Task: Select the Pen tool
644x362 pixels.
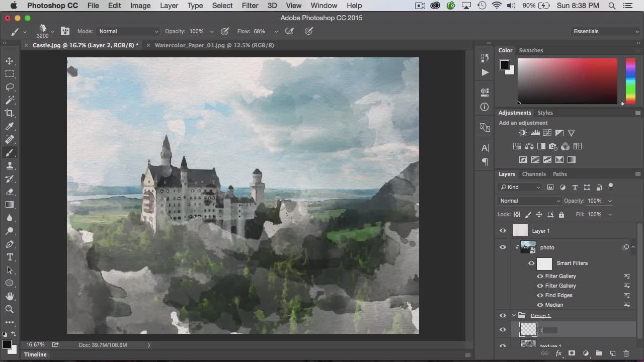Action: tap(10, 244)
